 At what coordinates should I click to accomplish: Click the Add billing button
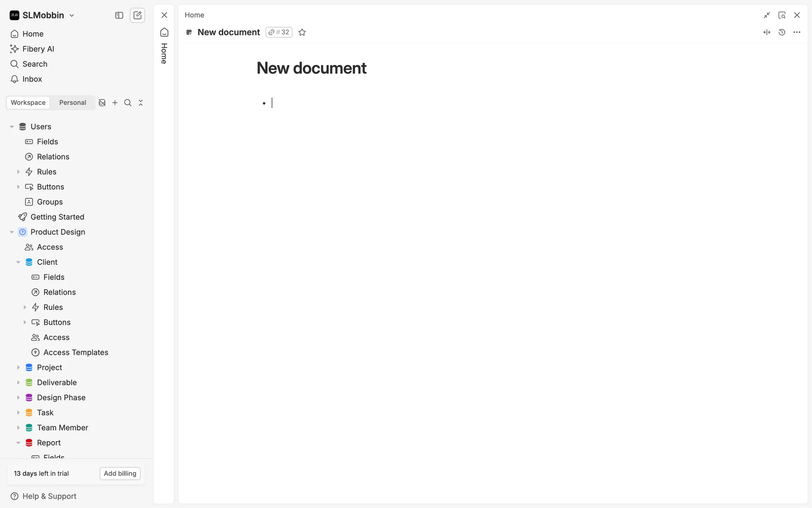tap(120, 473)
